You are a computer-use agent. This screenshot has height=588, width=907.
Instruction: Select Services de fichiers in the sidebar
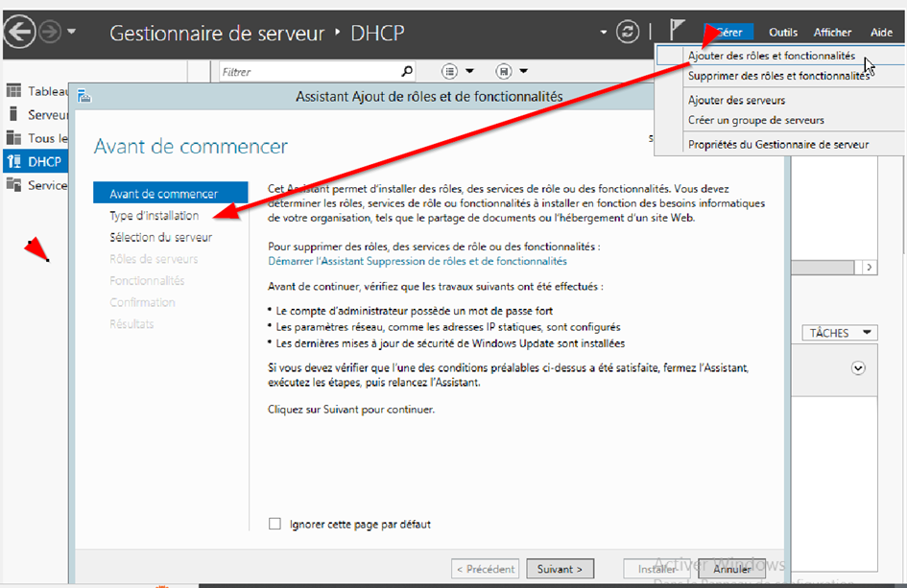[42, 185]
